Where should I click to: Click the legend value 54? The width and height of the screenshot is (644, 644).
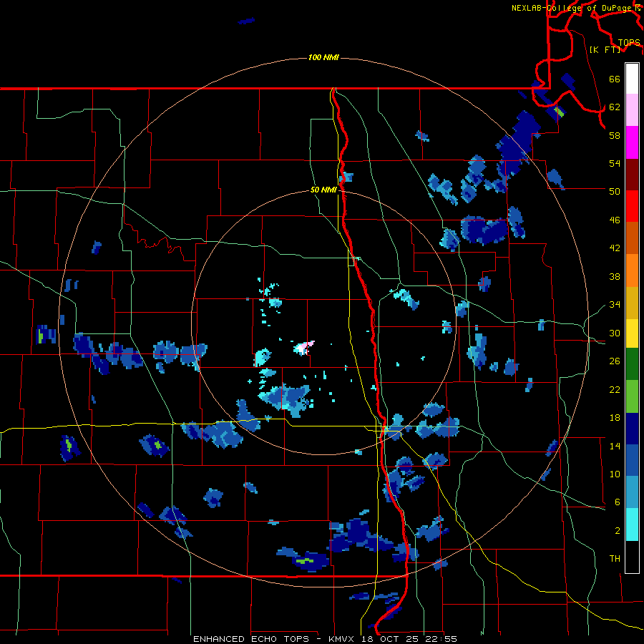(615, 163)
